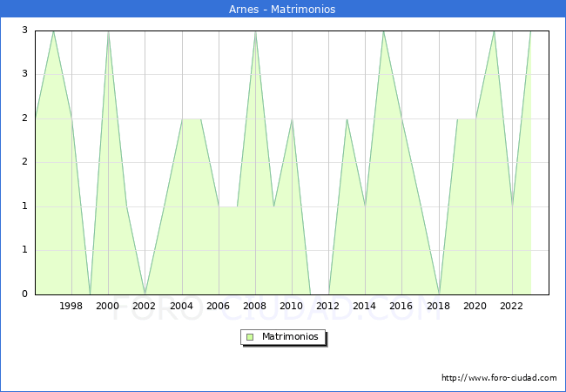Select the 2002 x-axis year label
The width and height of the screenshot is (566, 392).
point(145,306)
